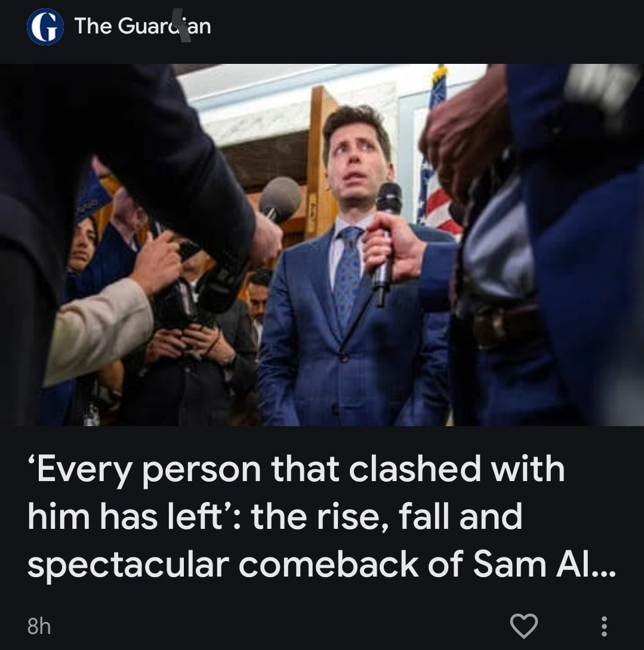This screenshot has width=644, height=650.
Task: Open The Guardian publisher name
Action: (143, 26)
